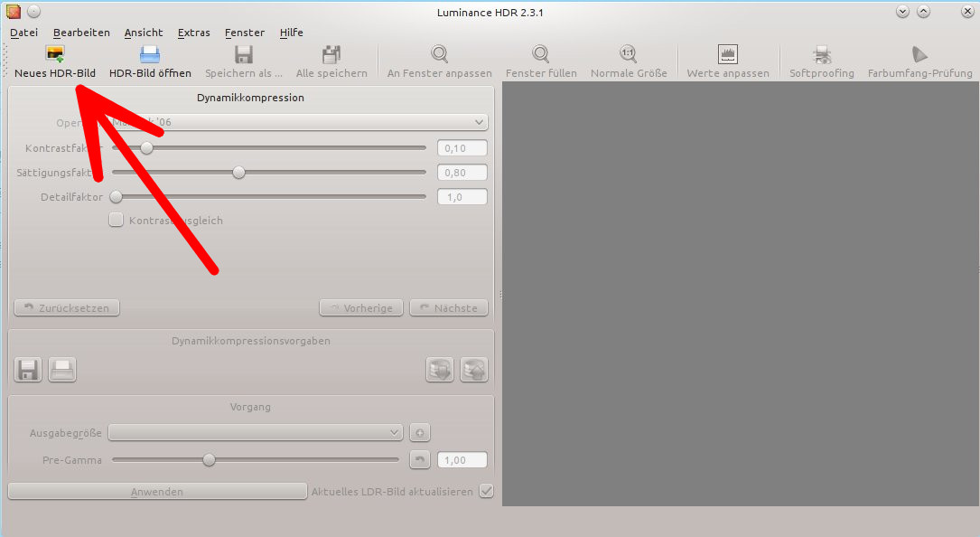Open the Extras menu

pos(194,33)
